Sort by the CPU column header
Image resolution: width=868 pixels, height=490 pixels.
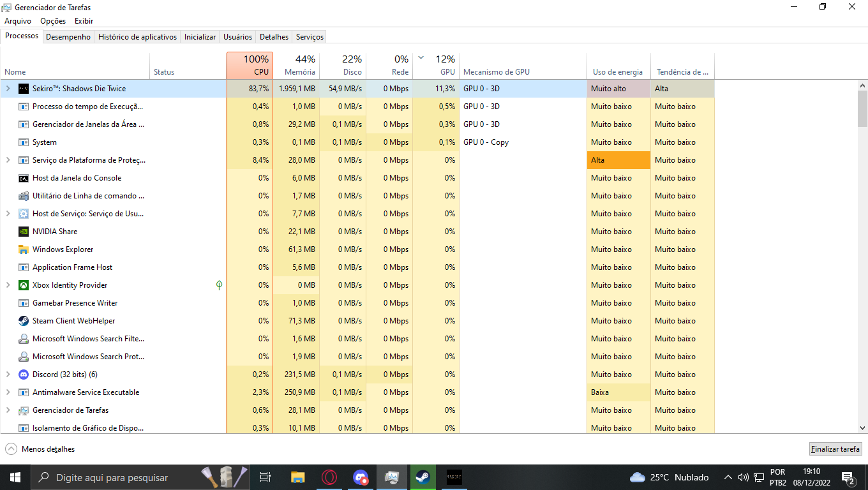point(250,65)
